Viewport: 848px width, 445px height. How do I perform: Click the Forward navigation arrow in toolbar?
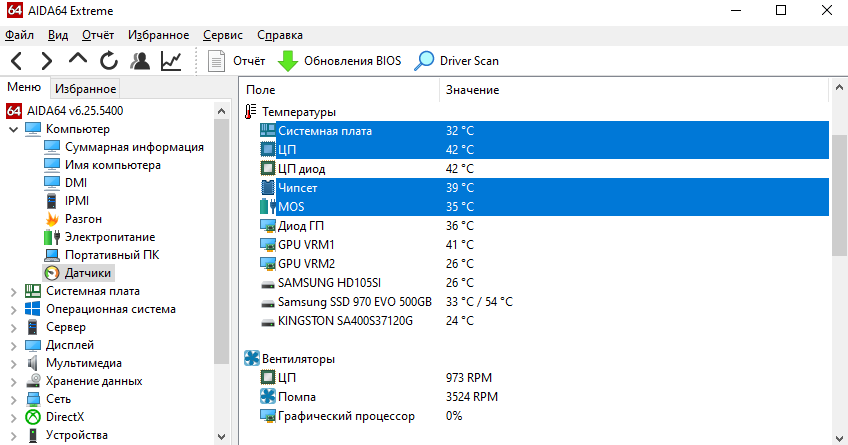[x=47, y=61]
